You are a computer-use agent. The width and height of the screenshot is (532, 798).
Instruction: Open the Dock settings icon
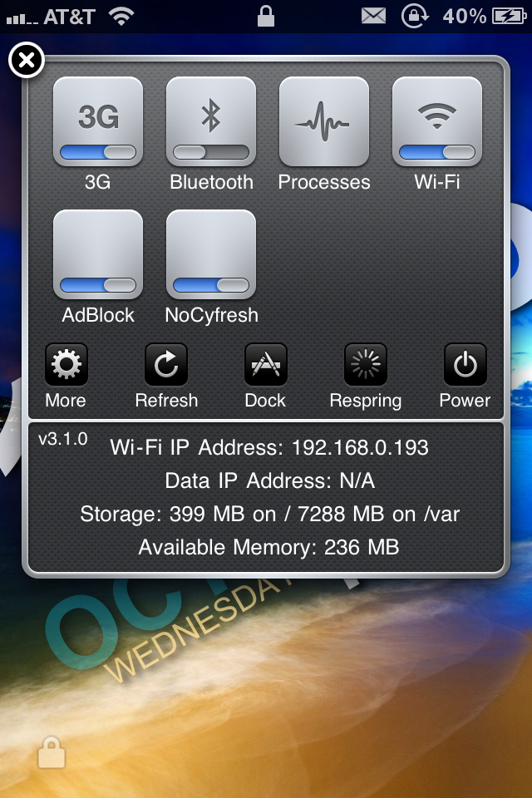click(x=265, y=364)
